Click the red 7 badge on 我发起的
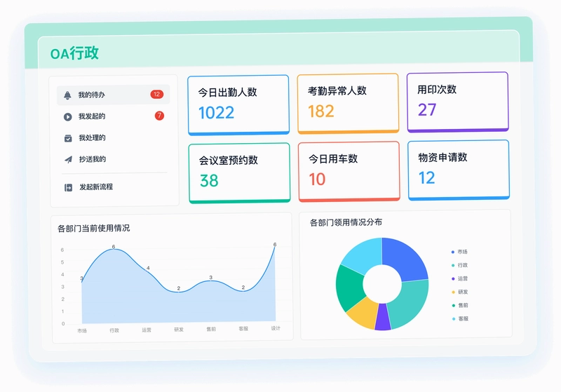The height and width of the screenshot is (392, 561). point(159,116)
